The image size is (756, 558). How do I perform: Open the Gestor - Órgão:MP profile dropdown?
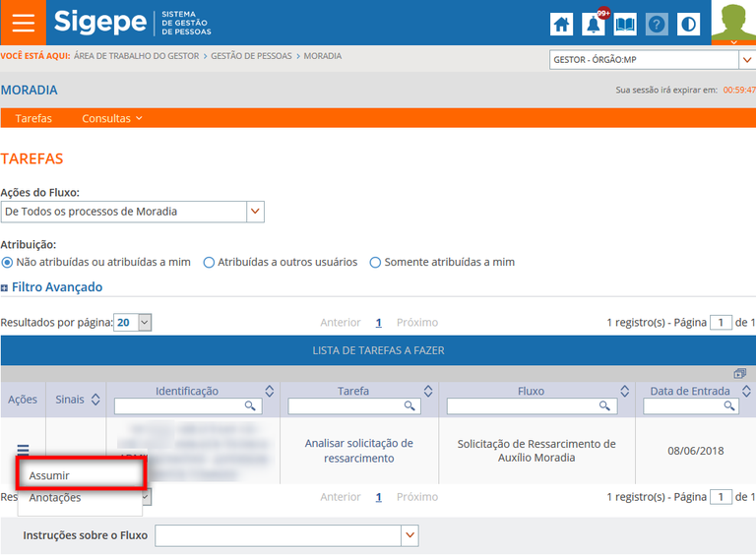pos(745,60)
